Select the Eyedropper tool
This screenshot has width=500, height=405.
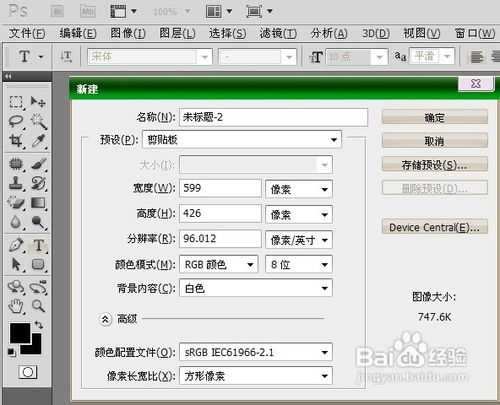click(38, 141)
